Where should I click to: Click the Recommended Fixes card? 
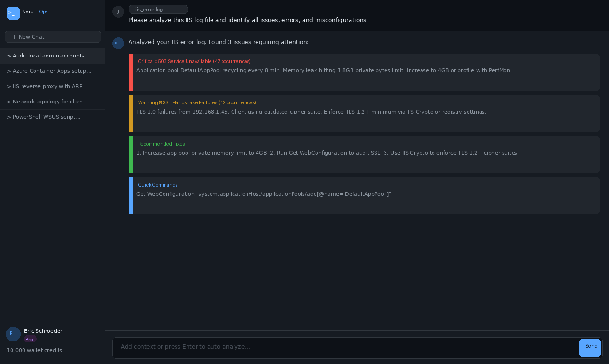(x=364, y=154)
